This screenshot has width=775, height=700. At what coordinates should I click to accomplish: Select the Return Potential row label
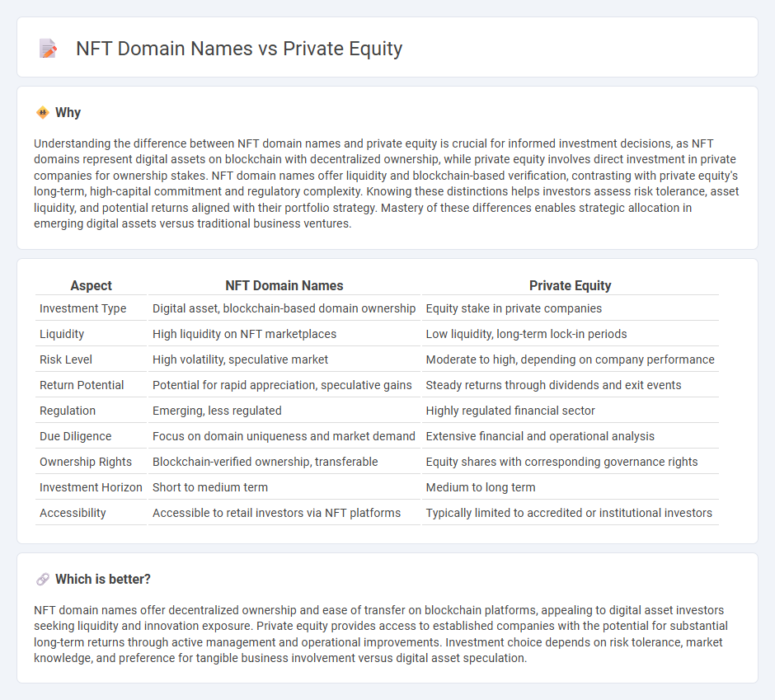tap(82, 385)
